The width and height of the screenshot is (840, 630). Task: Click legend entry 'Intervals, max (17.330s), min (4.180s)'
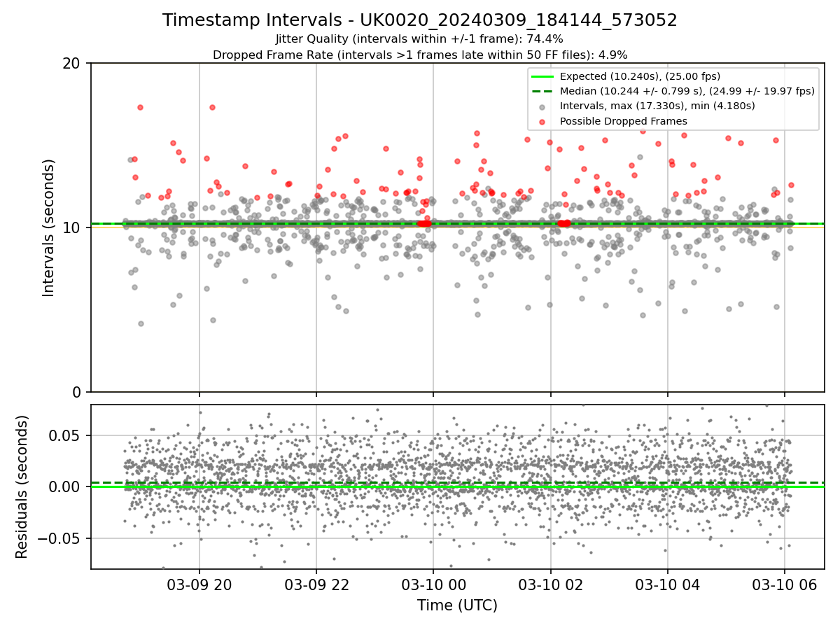click(657, 106)
